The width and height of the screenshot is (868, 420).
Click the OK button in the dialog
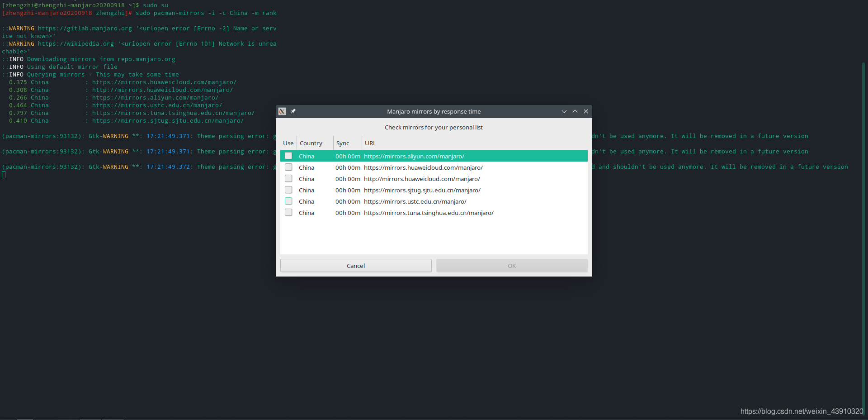pos(512,266)
